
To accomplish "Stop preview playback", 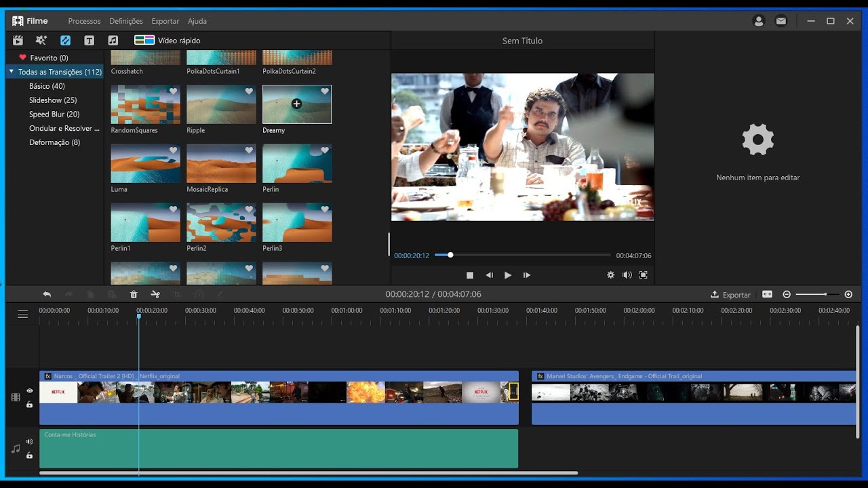I will [470, 275].
